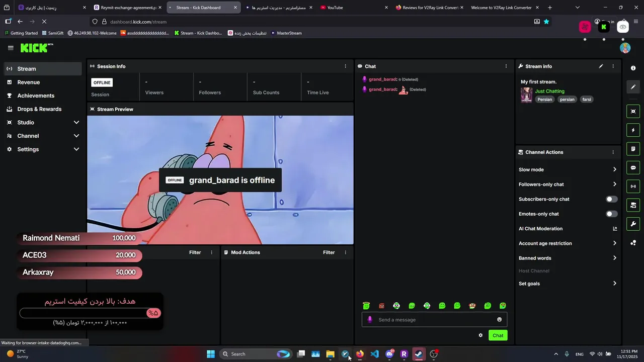Open MasterStream bookmark
This screenshot has height=362, width=644.
286,33
